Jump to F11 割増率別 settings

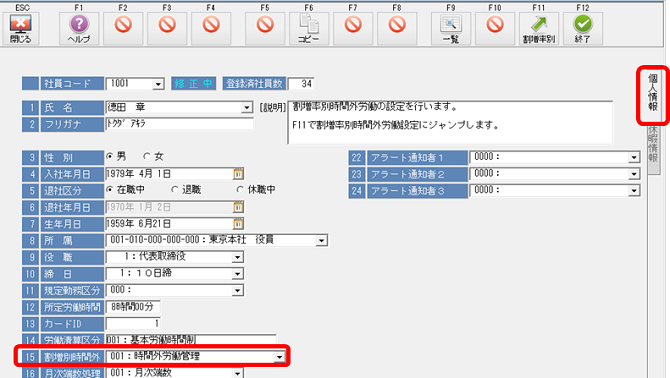[539, 28]
